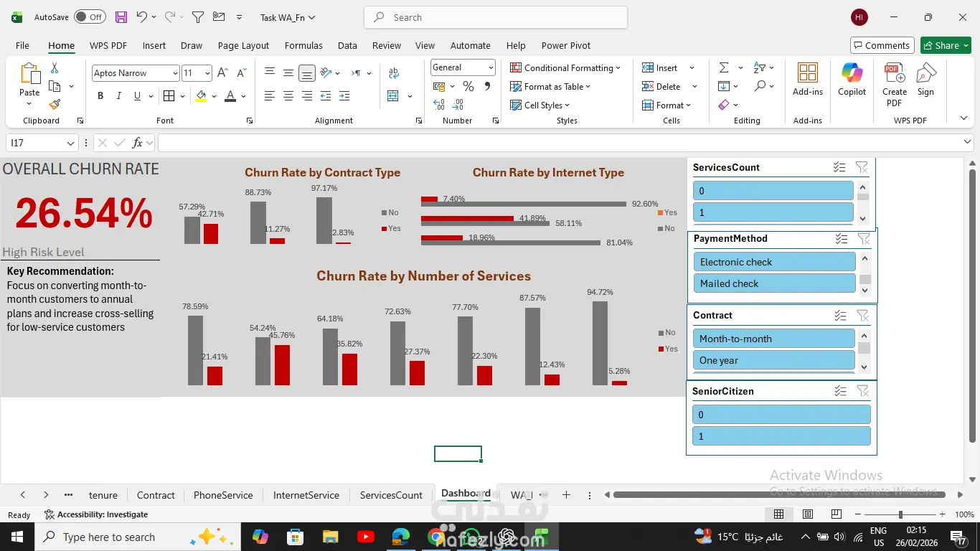Click the Increase Indent icon
This screenshot has height=551, width=980.
[344, 96]
